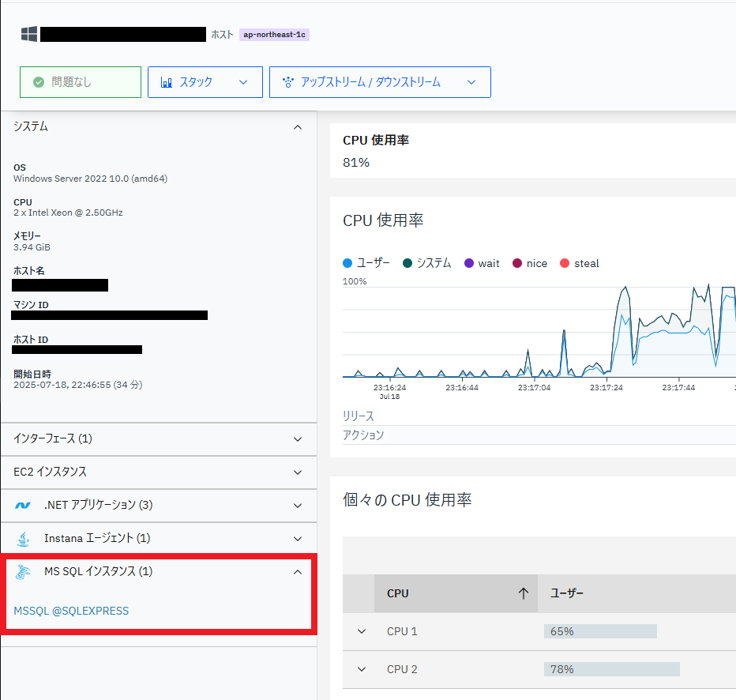Viewport: 736px width, 700px height.
Task: Open the MSSQL @SQLEXPRESS link
Action: tap(71, 611)
